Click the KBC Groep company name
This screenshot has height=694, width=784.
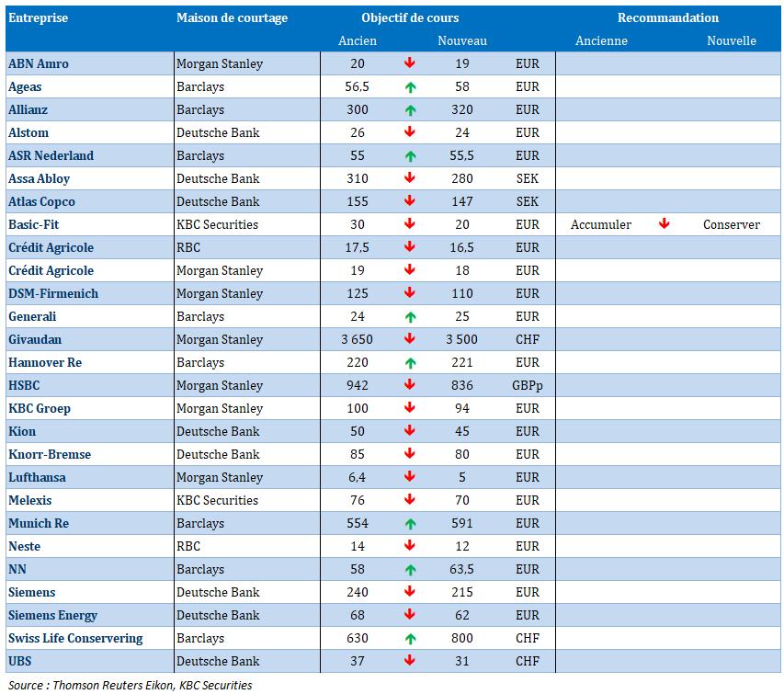tap(40, 408)
